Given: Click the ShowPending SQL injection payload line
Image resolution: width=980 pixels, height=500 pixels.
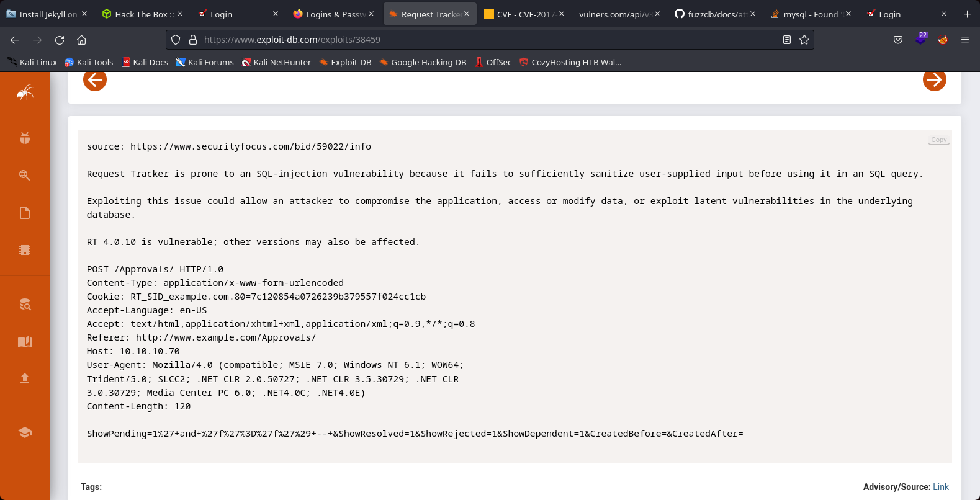Looking at the screenshot, I should click(x=415, y=434).
